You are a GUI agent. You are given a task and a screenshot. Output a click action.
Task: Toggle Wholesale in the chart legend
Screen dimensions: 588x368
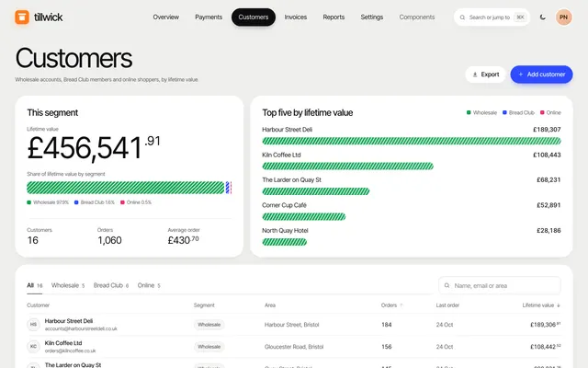(481, 112)
